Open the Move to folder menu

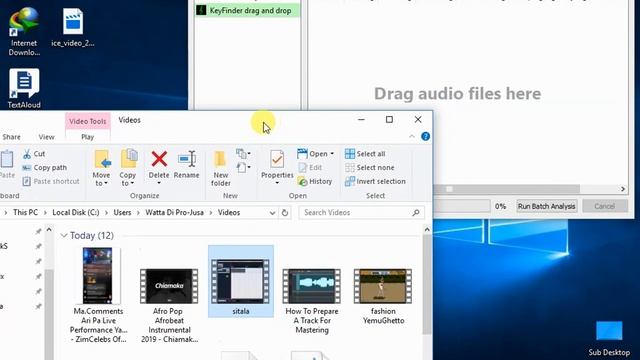[101, 168]
